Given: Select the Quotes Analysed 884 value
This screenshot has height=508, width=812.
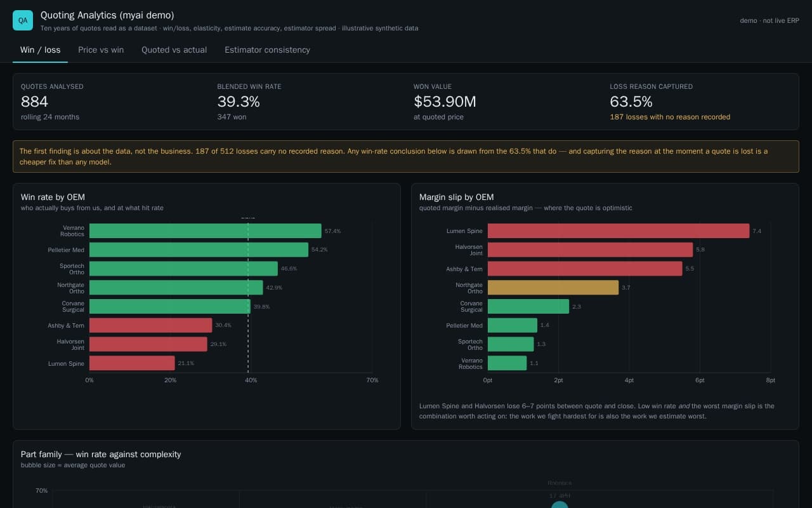Looking at the screenshot, I should tap(34, 102).
